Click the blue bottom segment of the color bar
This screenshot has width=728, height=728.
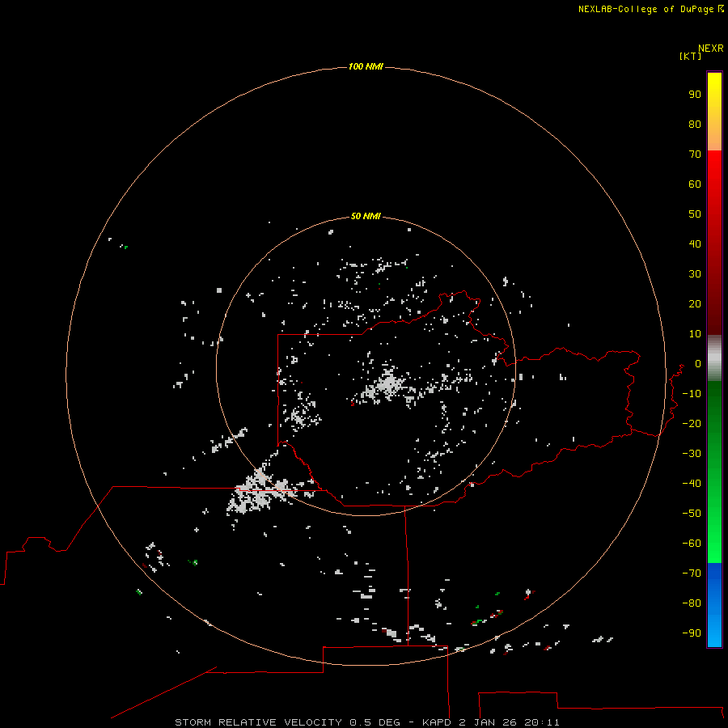coord(714,605)
